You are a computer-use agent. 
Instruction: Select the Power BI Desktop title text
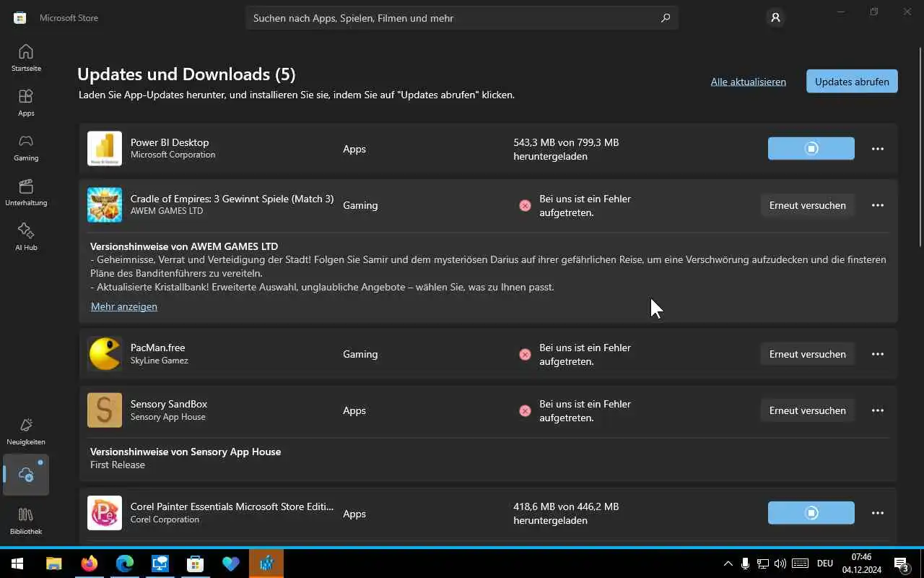pyautogui.click(x=170, y=142)
